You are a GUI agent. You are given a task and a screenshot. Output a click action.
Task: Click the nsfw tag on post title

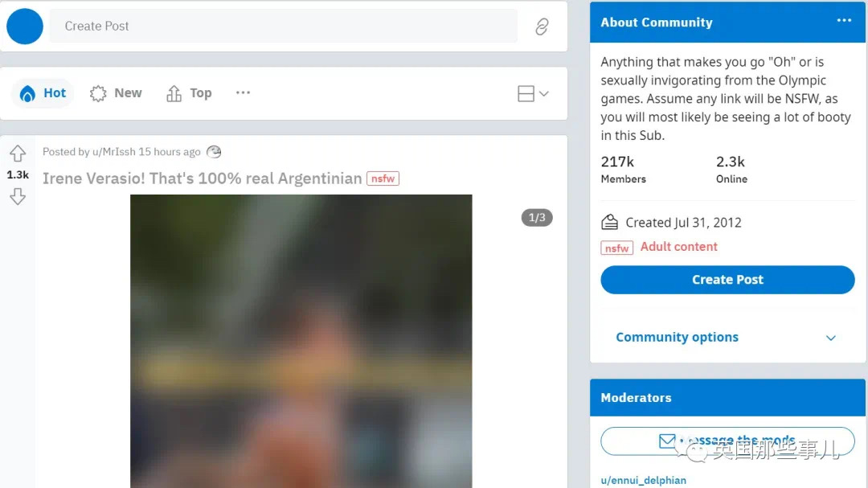pyautogui.click(x=383, y=179)
